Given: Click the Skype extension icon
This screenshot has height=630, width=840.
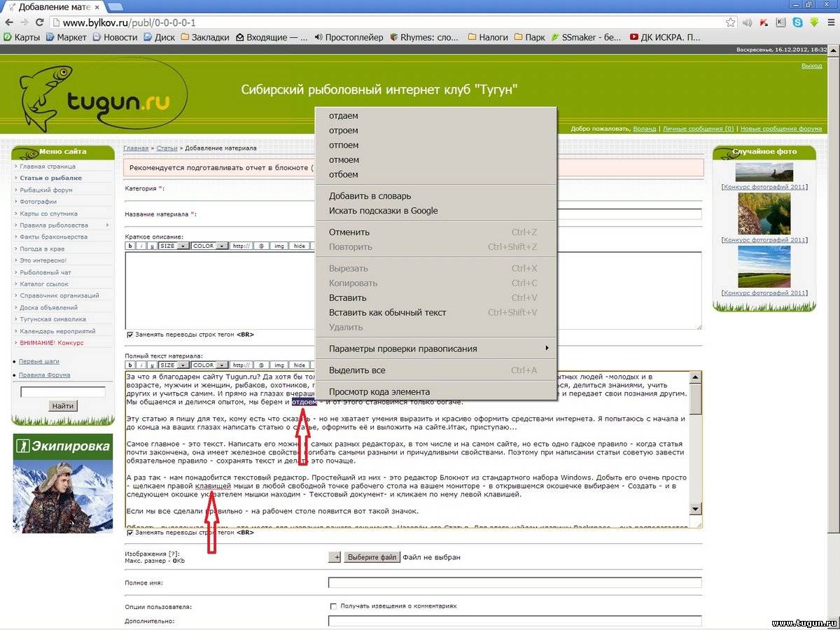Looking at the screenshot, I should (x=797, y=22).
